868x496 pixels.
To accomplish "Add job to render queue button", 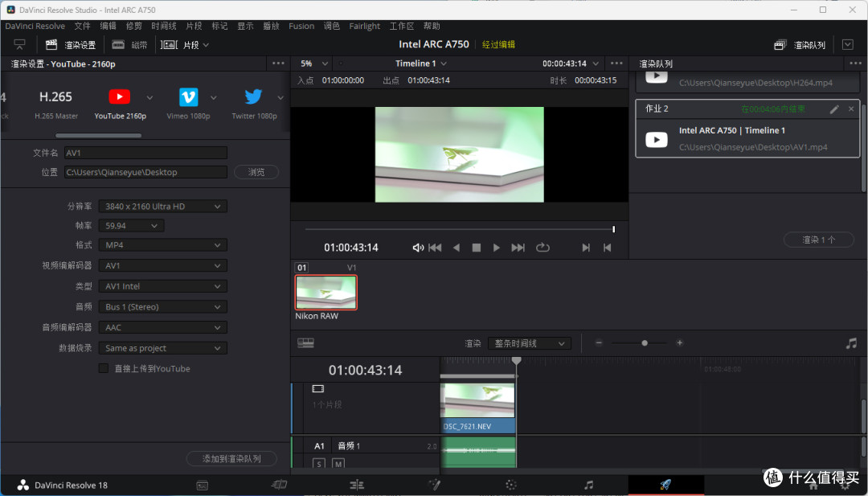I will point(231,459).
